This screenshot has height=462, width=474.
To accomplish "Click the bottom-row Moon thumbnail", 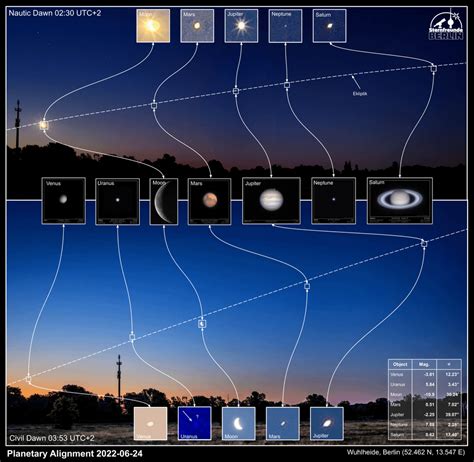I will coord(239,423).
